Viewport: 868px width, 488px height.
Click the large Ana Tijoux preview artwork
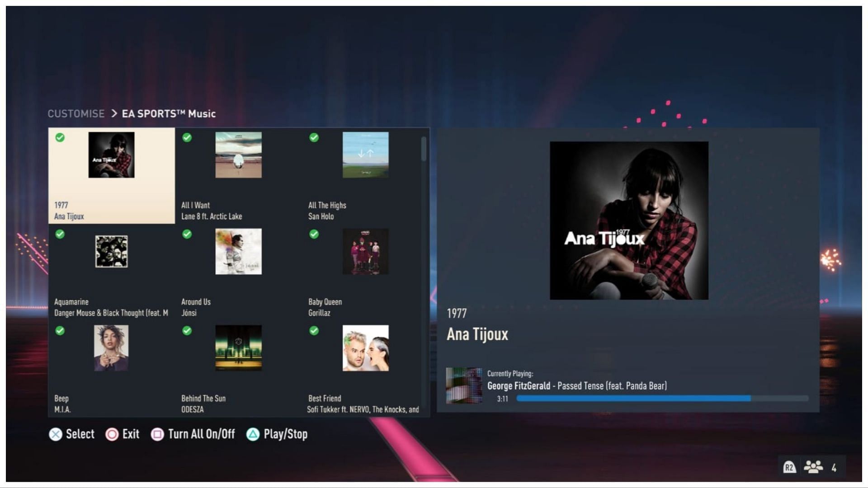click(x=629, y=221)
